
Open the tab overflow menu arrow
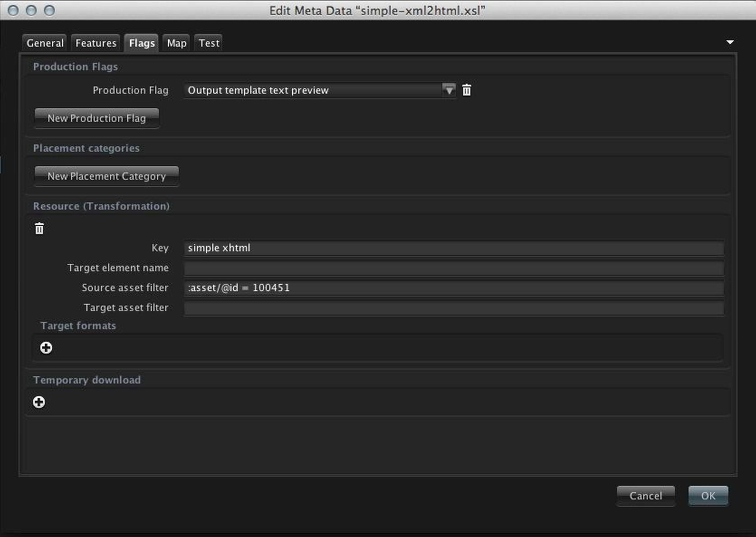(x=730, y=42)
